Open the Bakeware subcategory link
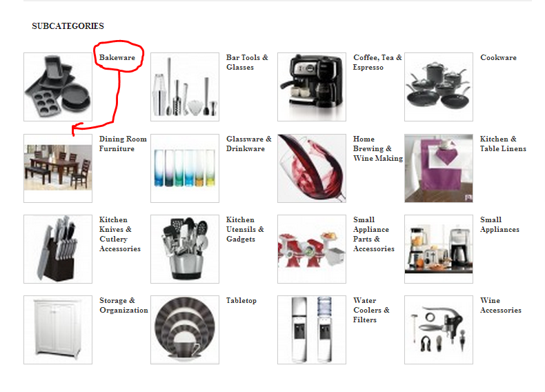 pyautogui.click(x=117, y=58)
